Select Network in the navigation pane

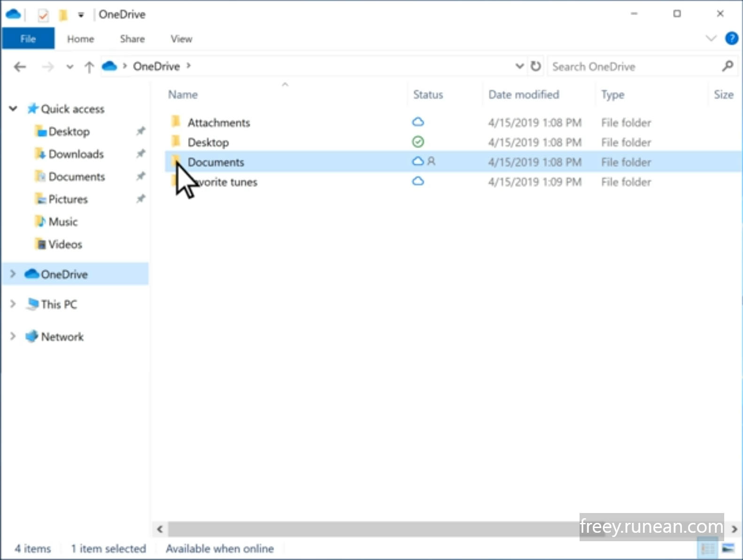[62, 337]
